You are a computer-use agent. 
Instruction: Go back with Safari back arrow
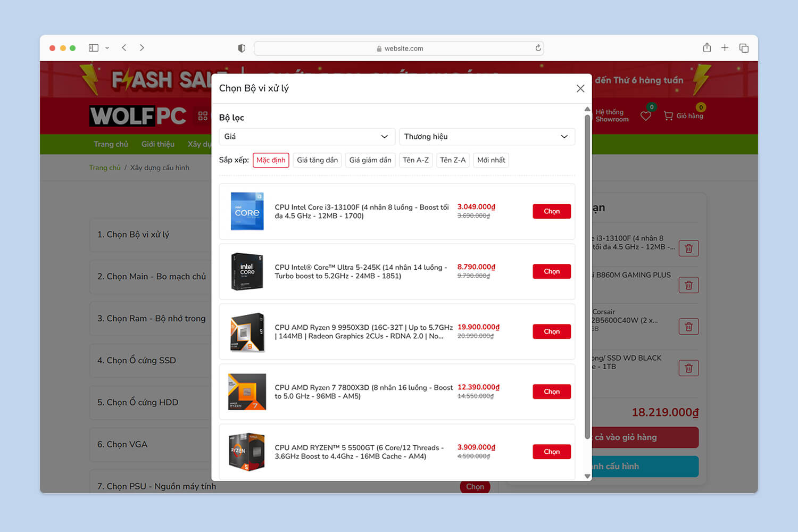124,48
